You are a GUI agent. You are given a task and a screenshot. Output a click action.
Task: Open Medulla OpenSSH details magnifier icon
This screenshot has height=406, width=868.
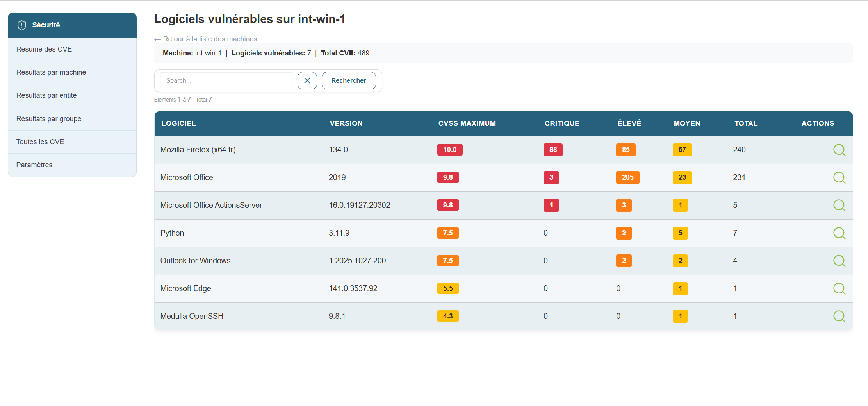pos(839,316)
